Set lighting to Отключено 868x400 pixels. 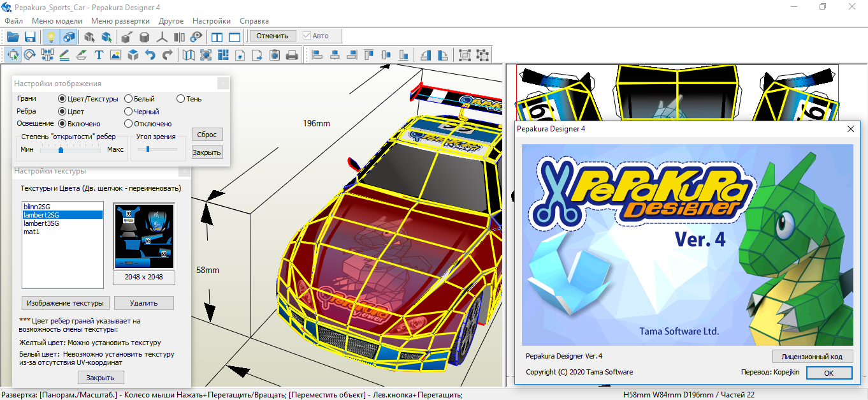tap(129, 124)
